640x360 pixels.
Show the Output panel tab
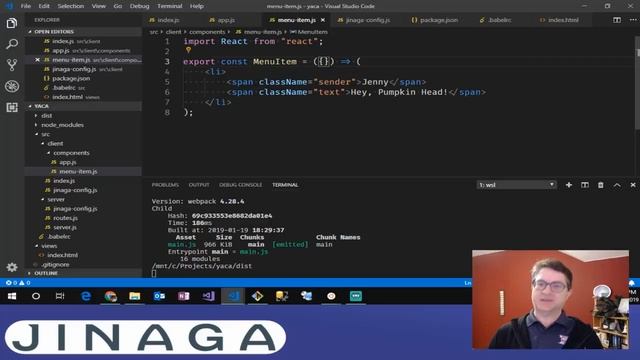[x=199, y=185]
